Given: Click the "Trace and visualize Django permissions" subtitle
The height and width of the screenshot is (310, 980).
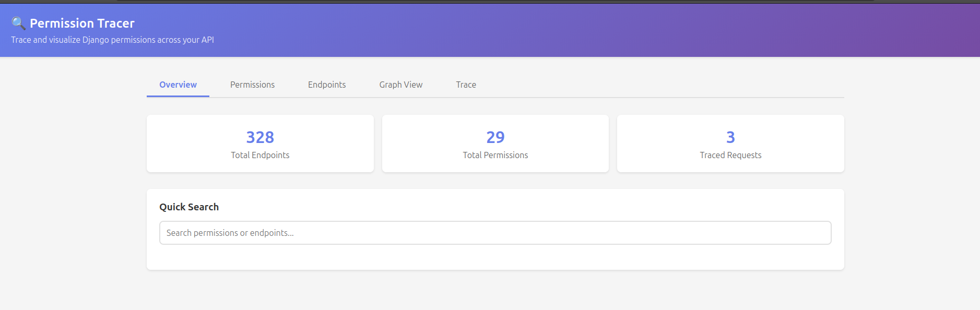Looking at the screenshot, I should pyautogui.click(x=112, y=40).
